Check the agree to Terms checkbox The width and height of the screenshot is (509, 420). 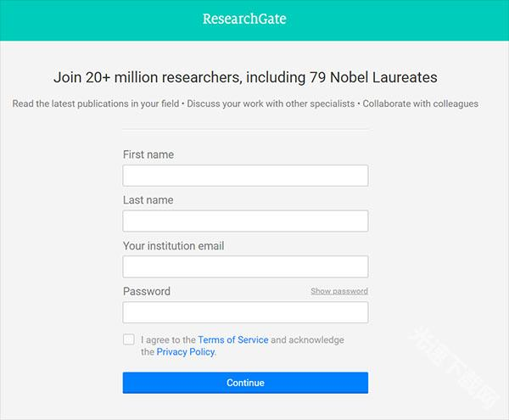tap(129, 339)
